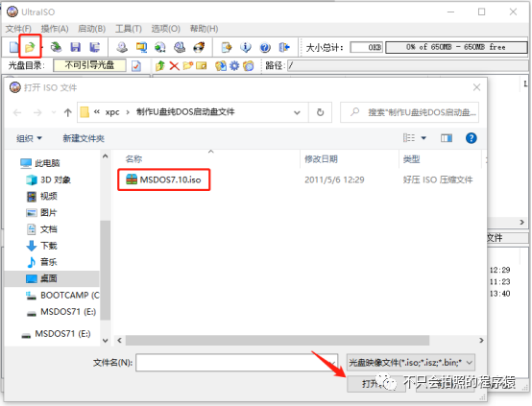Click the Add directory icon before the gear
The width and height of the screenshot is (532, 406).
tap(221, 65)
